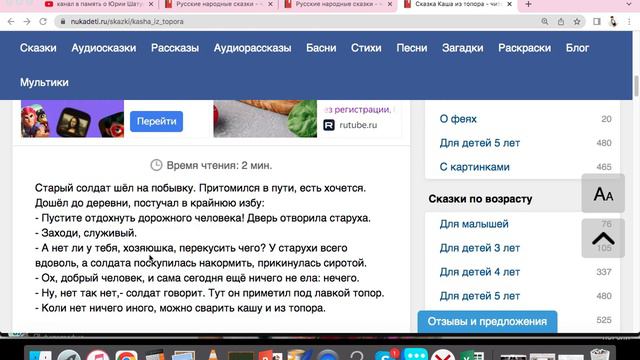The width and height of the screenshot is (640, 360).
Task: Click the 'Время чтения: 2 мин.' text
Action: [219, 166]
